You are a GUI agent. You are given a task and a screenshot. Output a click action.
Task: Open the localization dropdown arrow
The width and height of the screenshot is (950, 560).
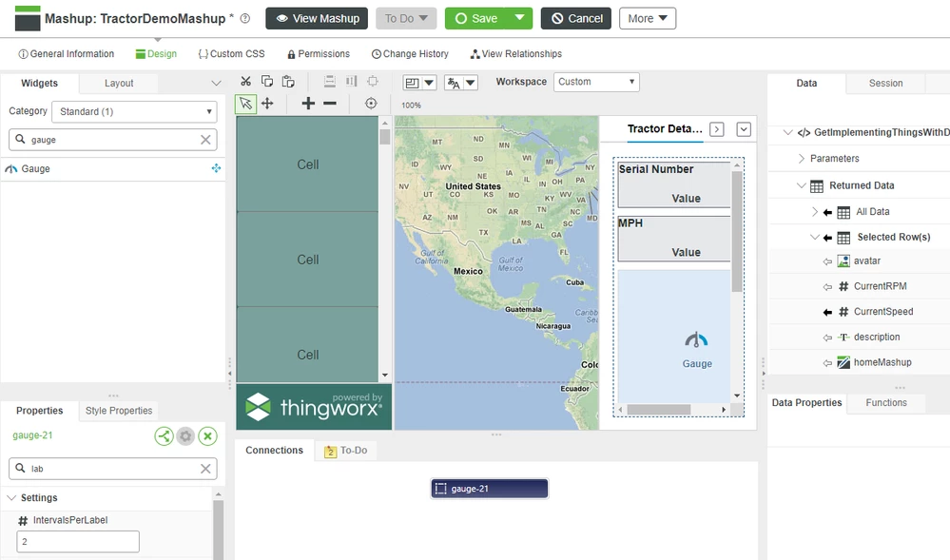pos(470,83)
